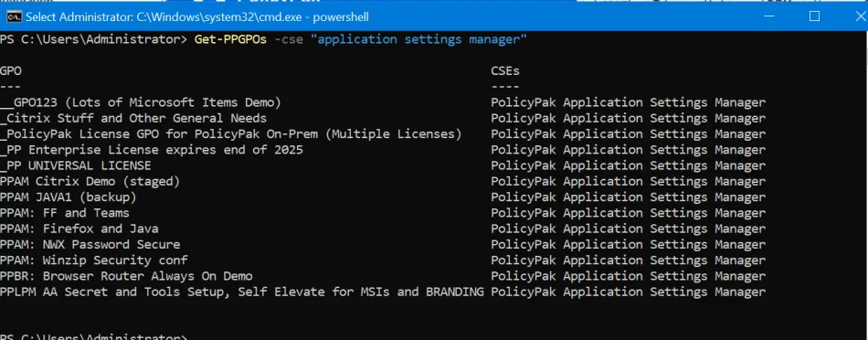This screenshot has height=340, width=868.
Task: Click the _PP Enterprise License expires end of 2025 row
Action: 152,150
